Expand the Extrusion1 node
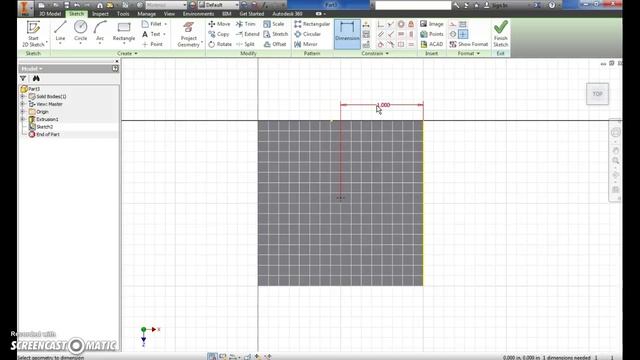The image size is (640, 360). tap(23, 119)
